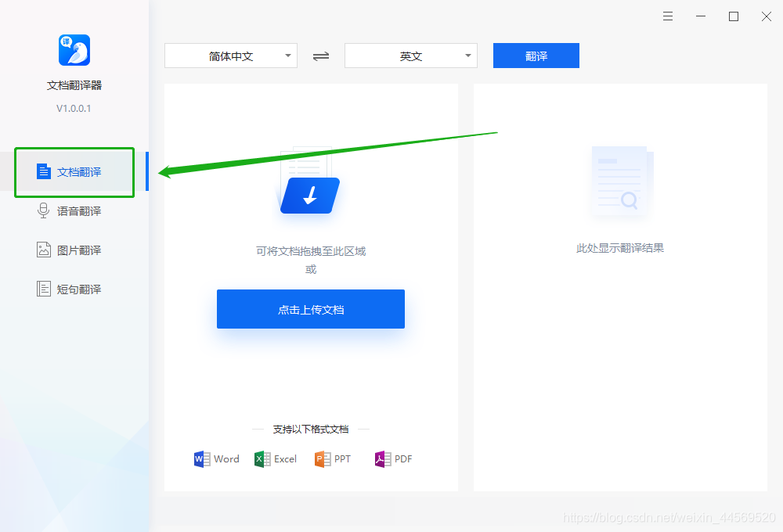Screen dimensions: 783x532
Task: Select the 文档翻译 sidebar icon
Action: tap(44, 171)
